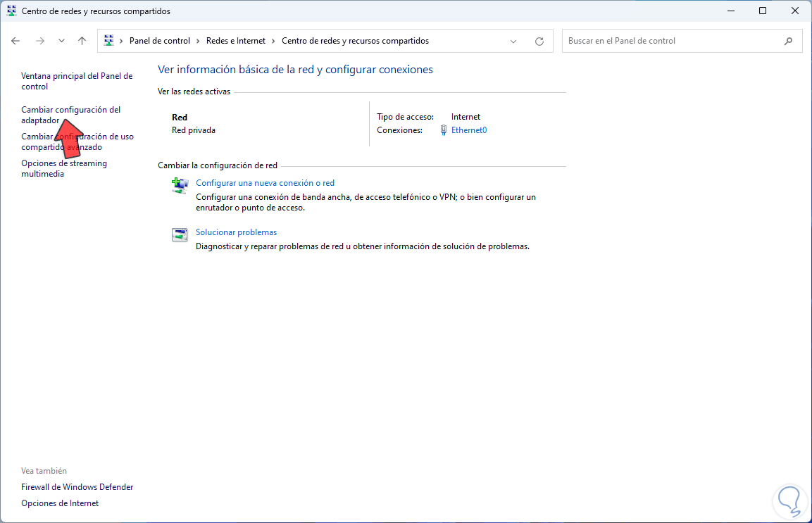Click the address bar Control Panel icon

(x=108, y=40)
